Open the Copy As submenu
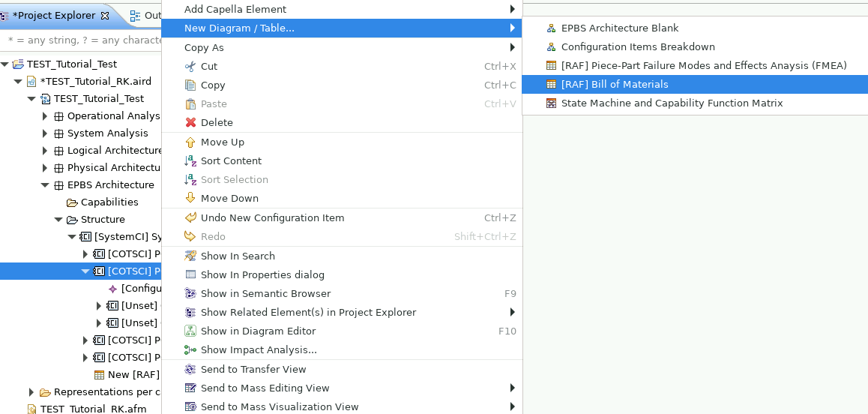Image resolution: width=868 pixels, height=414 pixels. [x=342, y=48]
